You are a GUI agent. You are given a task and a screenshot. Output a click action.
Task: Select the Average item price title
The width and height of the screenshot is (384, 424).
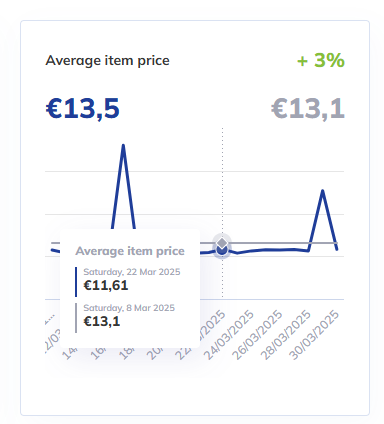pyautogui.click(x=107, y=61)
